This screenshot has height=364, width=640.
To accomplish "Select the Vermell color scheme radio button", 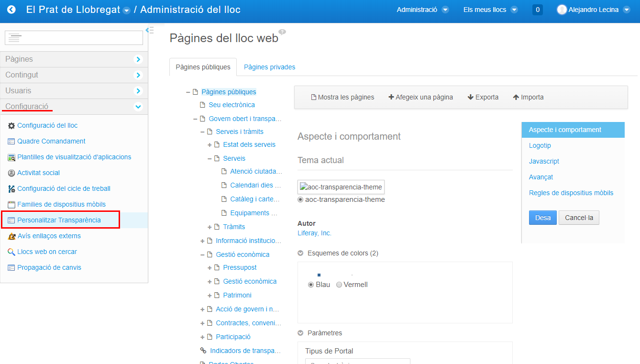I will [x=340, y=284].
